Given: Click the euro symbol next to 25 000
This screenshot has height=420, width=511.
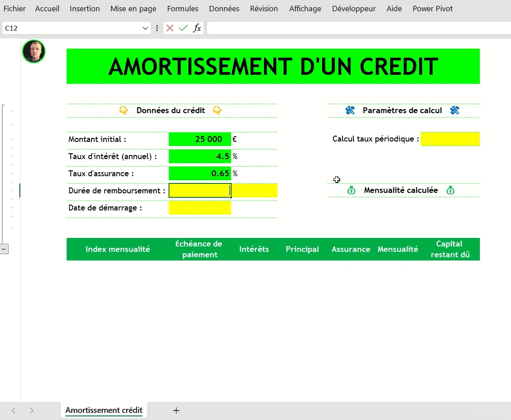Looking at the screenshot, I should pos(234,139).
